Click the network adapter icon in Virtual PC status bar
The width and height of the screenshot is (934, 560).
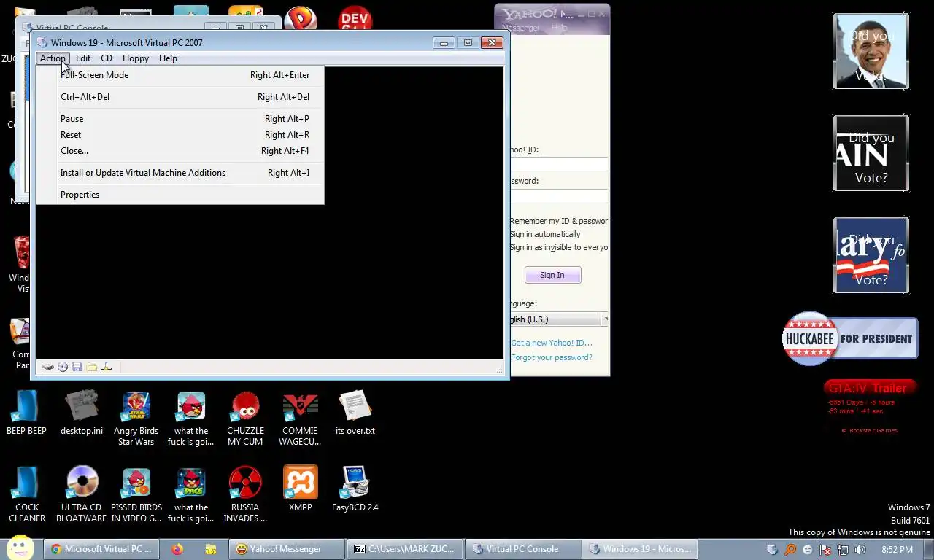click(x=107, y=367)
